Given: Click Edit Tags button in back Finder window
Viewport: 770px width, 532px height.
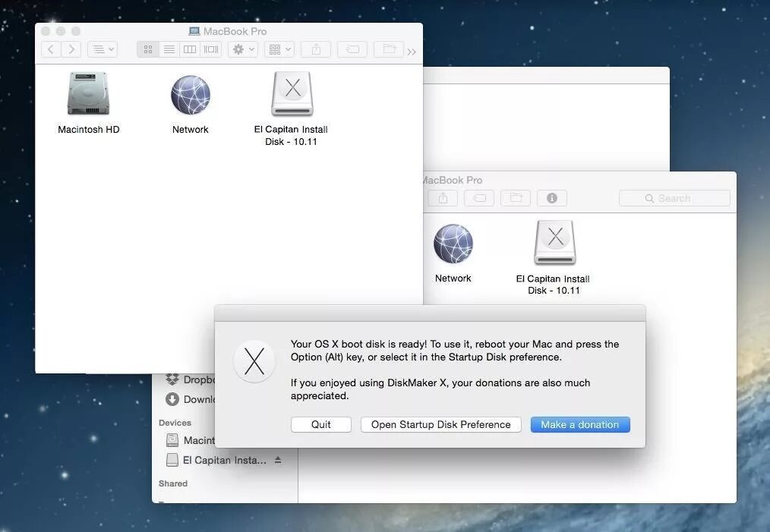Looking at the screenshot, I should coord(479,198).
